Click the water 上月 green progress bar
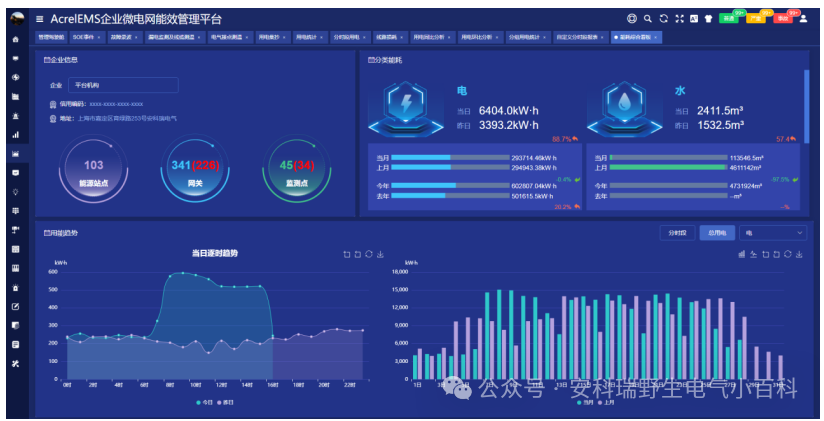This screenshot has height=421, width=824. point(668,168)
